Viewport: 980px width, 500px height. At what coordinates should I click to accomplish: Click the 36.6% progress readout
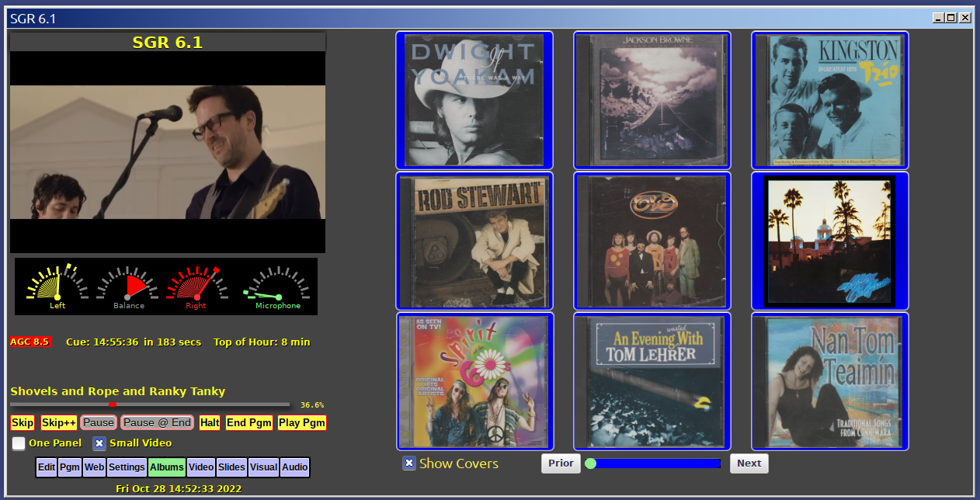pyautogui.click(x=312, y=405)
